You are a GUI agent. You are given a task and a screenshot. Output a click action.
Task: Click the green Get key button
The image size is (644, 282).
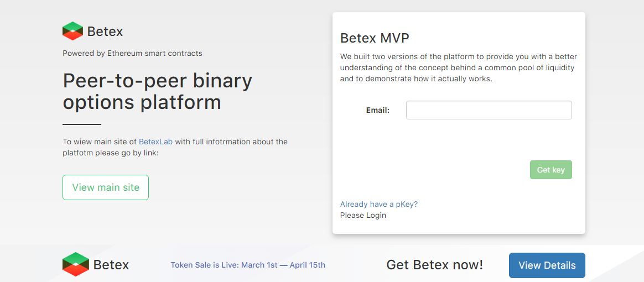coord(550,170)
